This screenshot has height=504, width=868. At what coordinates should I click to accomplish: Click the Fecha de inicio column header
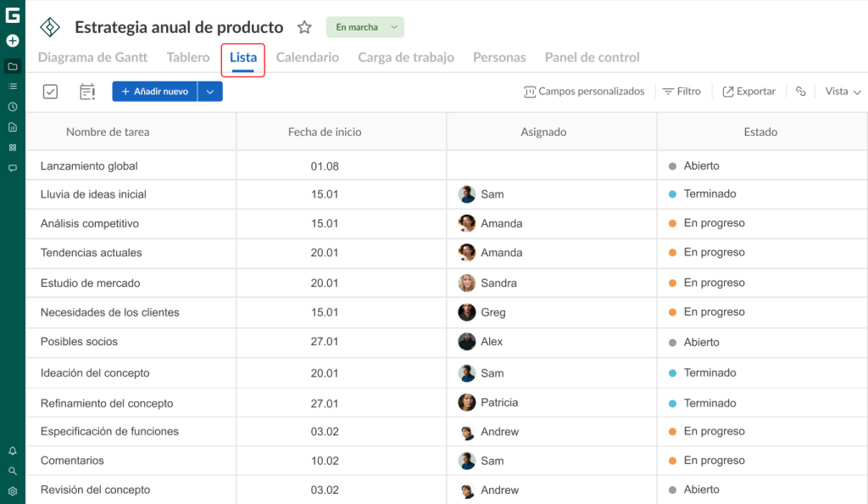(325, 132)
